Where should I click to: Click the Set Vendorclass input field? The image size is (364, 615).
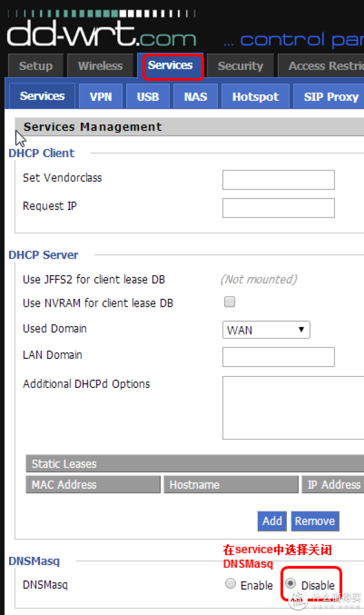pos(278,180)
